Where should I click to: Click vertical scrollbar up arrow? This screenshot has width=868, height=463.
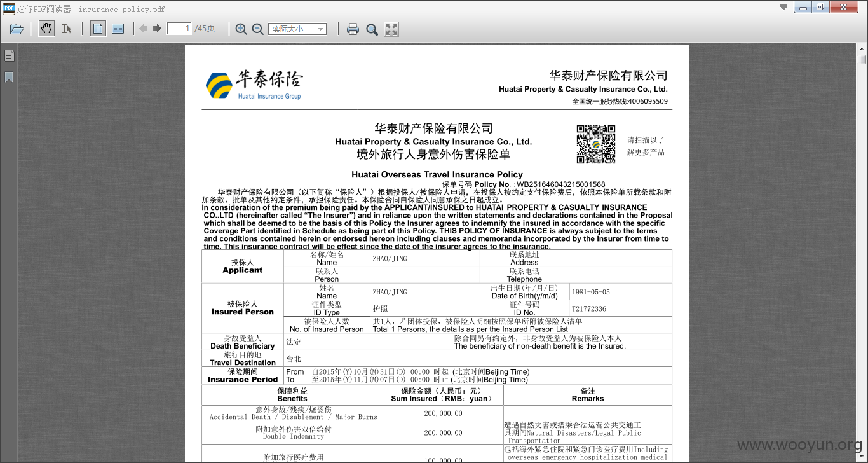click(862, 49)
